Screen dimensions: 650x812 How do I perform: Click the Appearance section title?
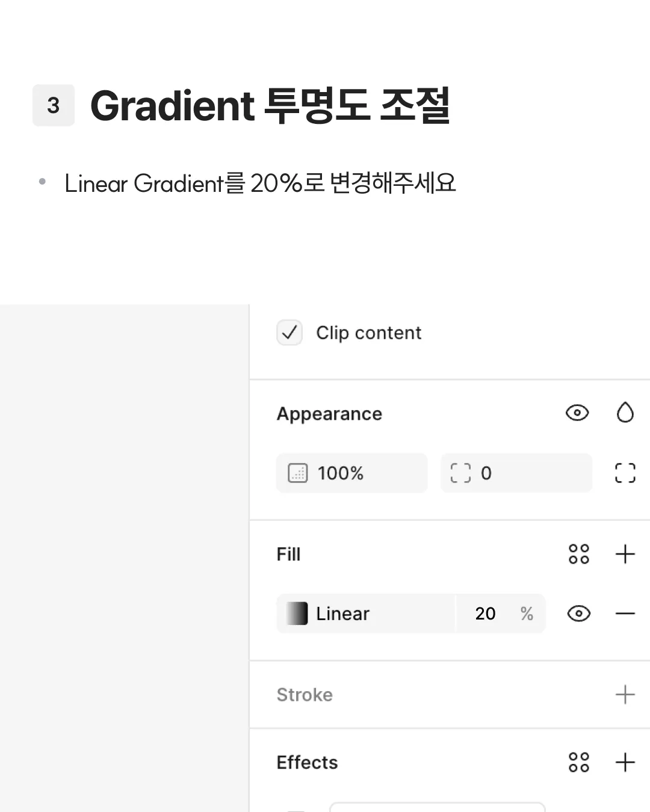point(329,414)
